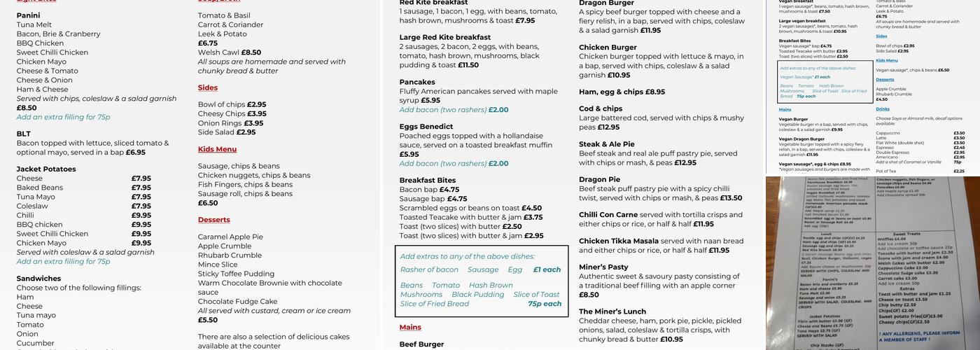Select the Onion Rings side item

[x=220, y=123]
